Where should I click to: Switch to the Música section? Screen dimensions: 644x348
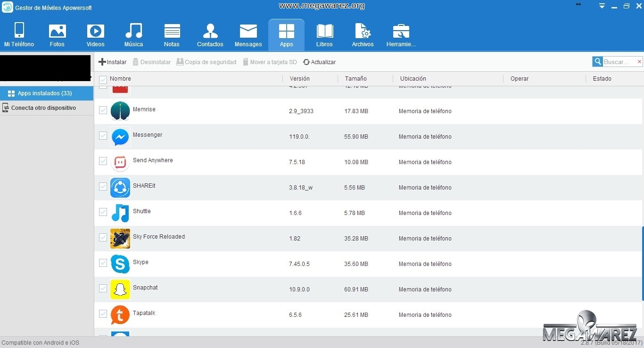tap(133, 35)
